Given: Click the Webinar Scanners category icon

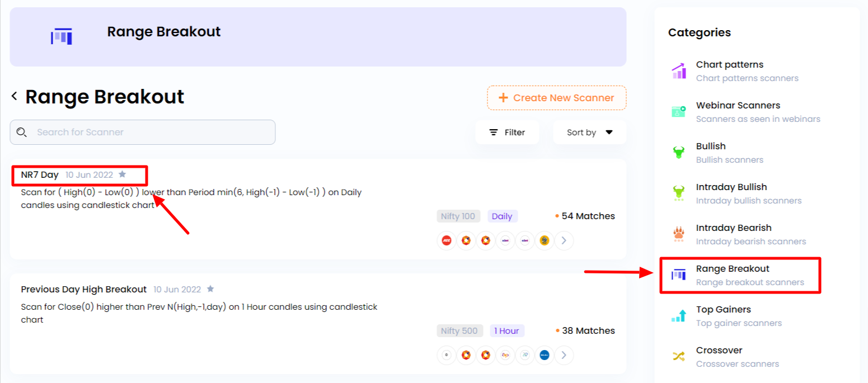Looking at the screenshot, I should point(678,112).
